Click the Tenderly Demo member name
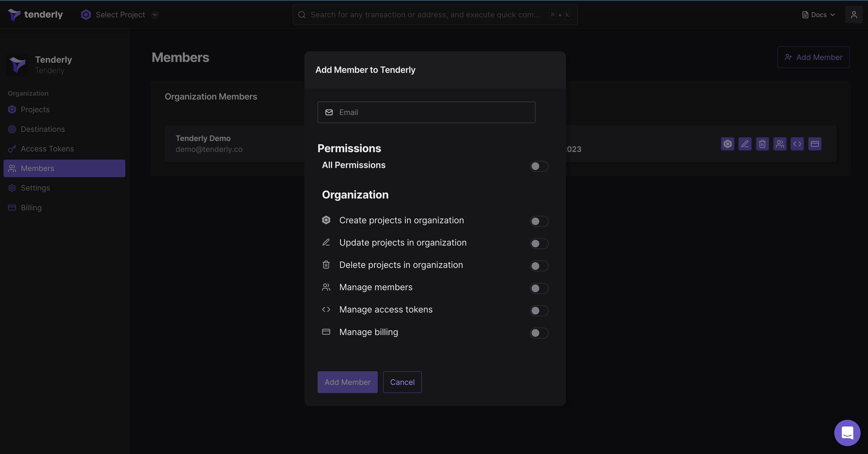This screenshot has height=454, width=868. coord(203,138)
